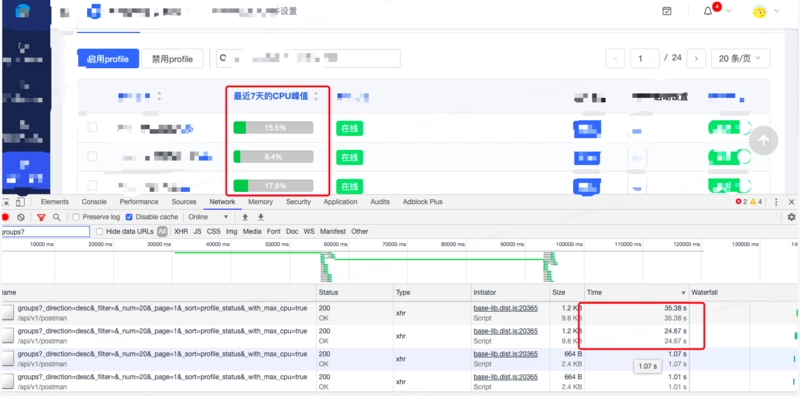The image size is (800, 396).
Task: Toggle the green switch in the 8.4% row
Action: pos(730,157)
